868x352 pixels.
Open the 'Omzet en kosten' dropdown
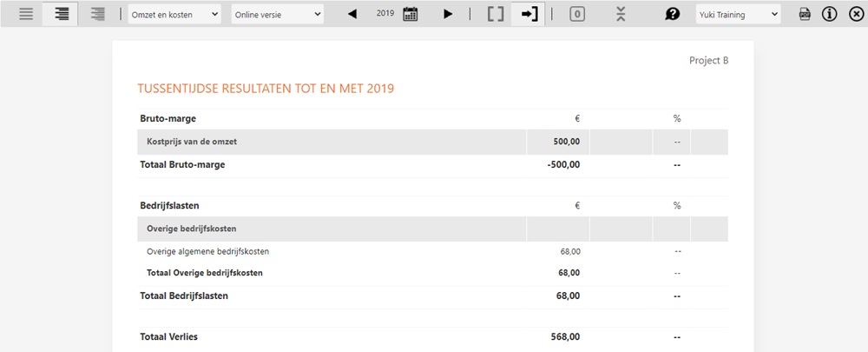point(174,14)
